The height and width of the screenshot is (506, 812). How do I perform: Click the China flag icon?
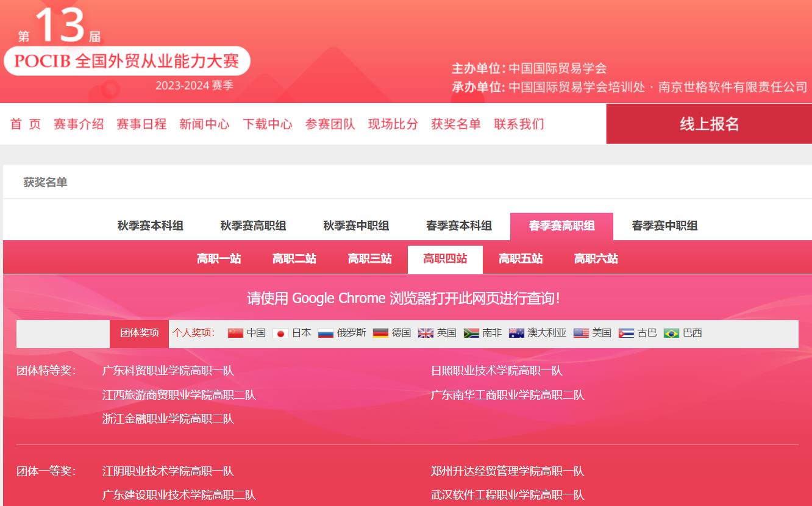coord(235,333)
